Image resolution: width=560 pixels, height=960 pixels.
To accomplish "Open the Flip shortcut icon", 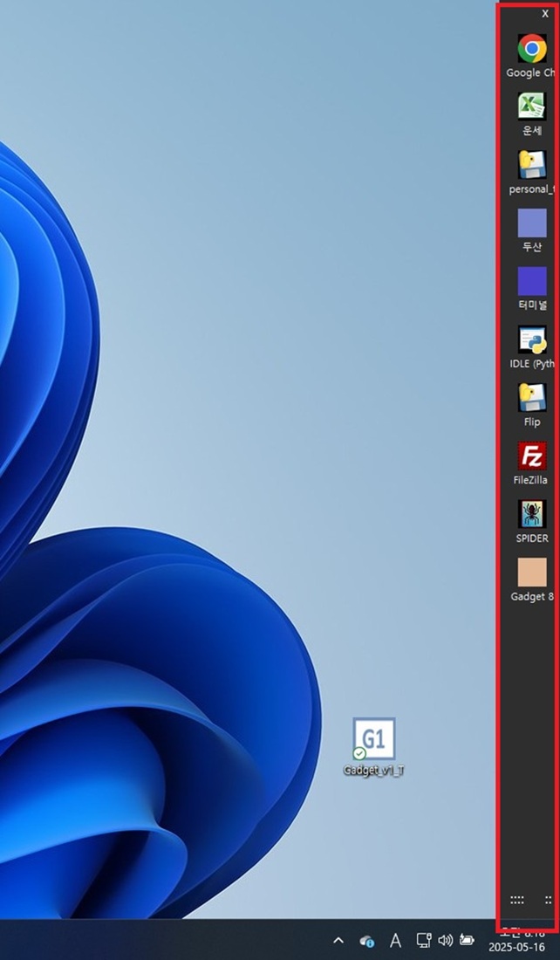I will coord(532,397).
